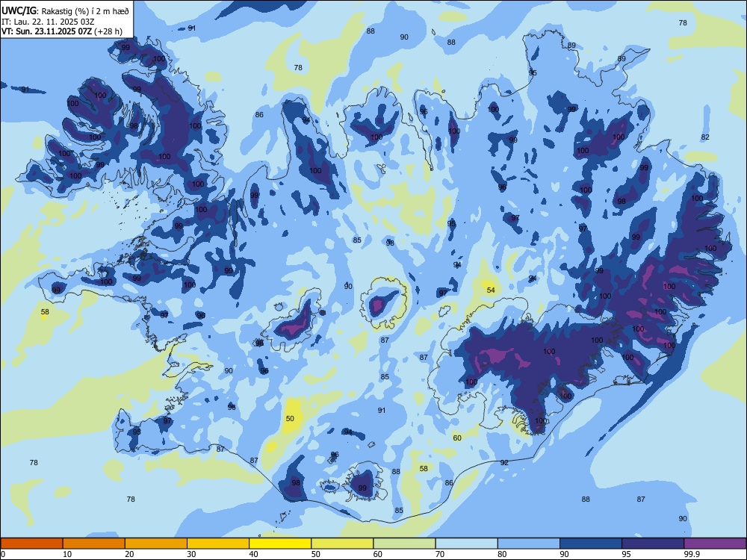Click the 'VT: Sun. 23.11.2025 07Z (+28 h)' line

click(x=62, y=31)
